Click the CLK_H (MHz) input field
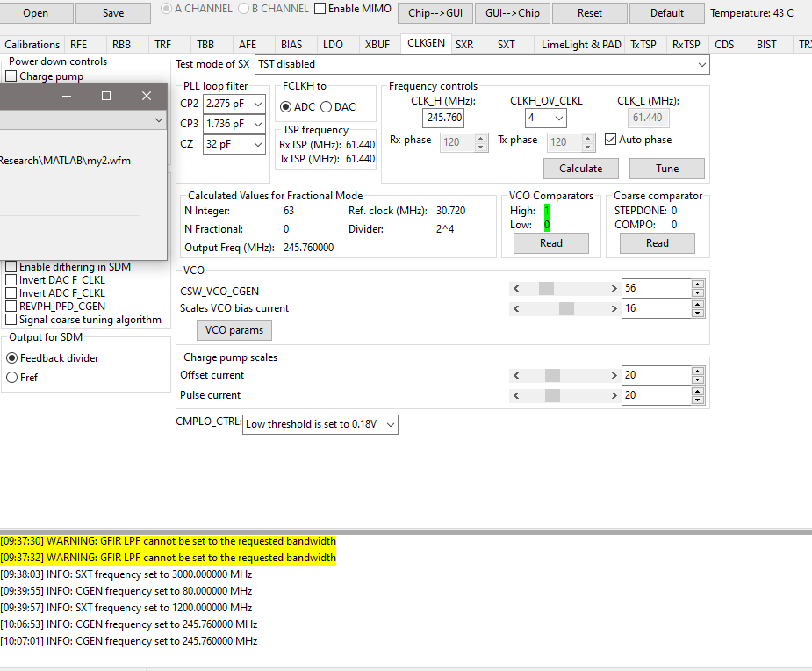 pyautogui.click(x=443, y=118)
